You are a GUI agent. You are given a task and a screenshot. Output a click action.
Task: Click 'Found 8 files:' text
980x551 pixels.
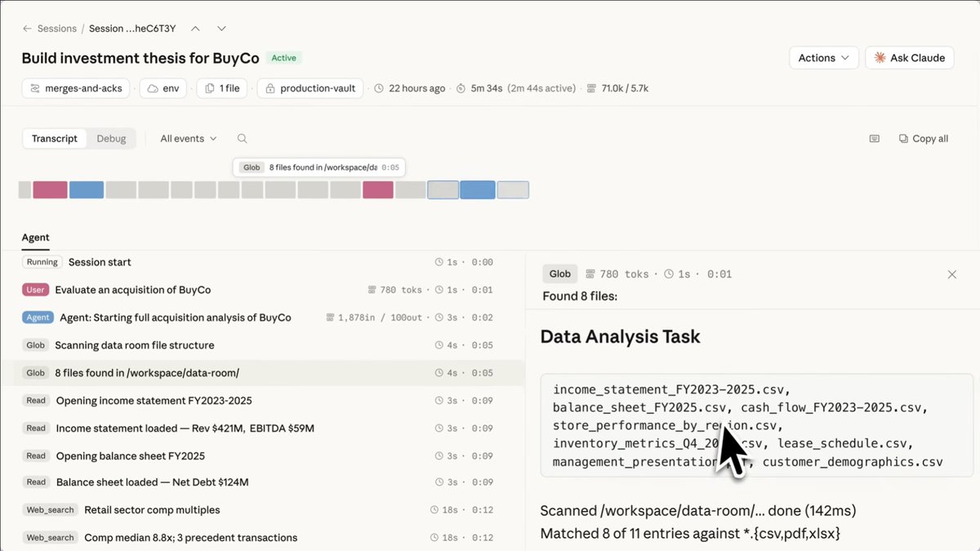pyautogui.click(x=580, y=296)
